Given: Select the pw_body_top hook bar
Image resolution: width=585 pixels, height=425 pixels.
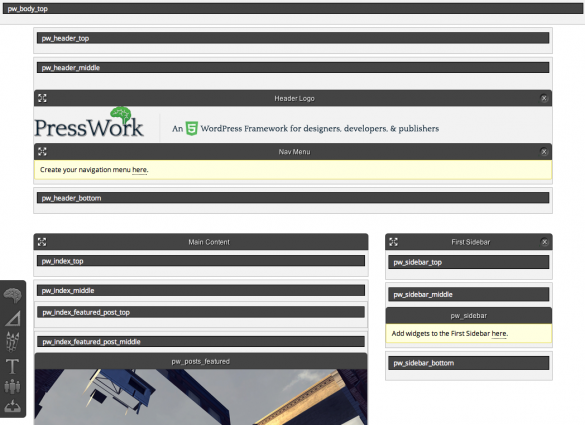Looking at the screenshot, I should click(x=293, y=9).
